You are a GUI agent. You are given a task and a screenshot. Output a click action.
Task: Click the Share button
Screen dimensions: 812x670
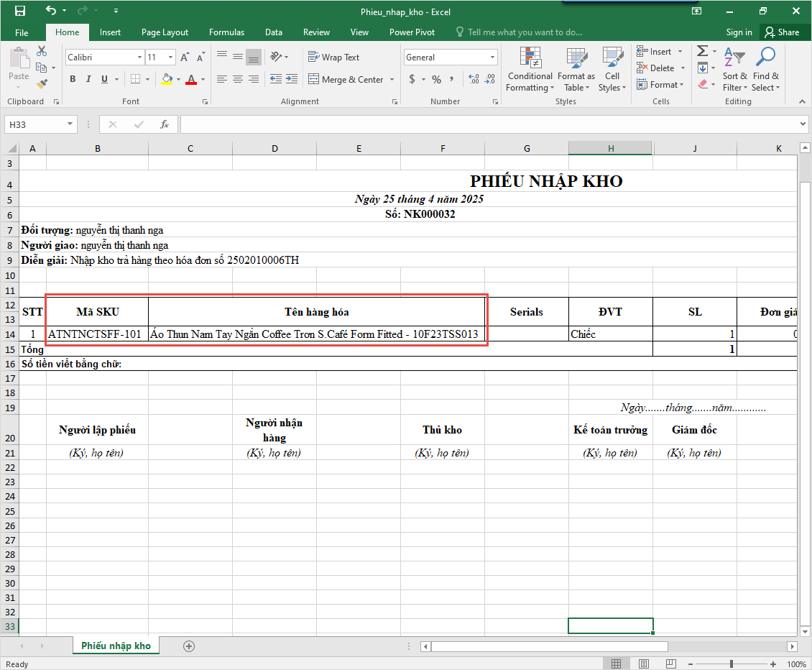[x=781, y=32]
